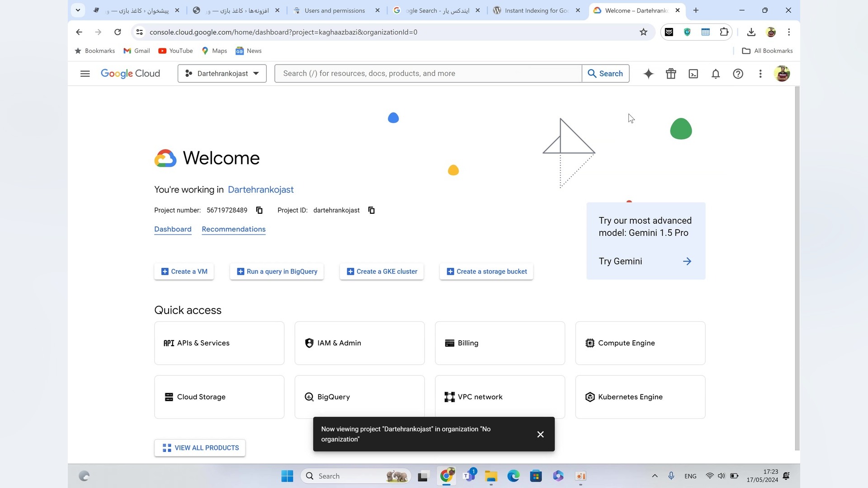Open the IAM & Admin quick access card
The height and width of the screenshot is (488, 868).
(360, 343)
